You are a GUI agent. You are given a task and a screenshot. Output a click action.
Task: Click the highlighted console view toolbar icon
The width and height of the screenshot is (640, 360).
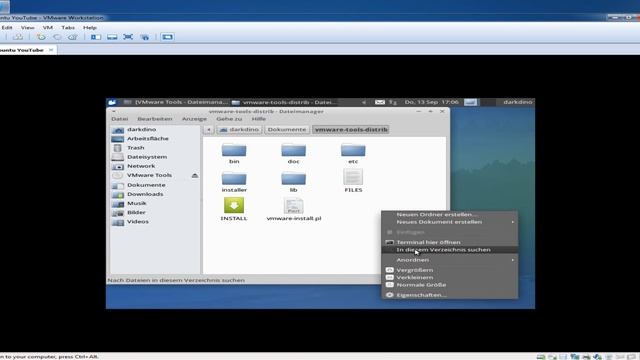[167, 37]
